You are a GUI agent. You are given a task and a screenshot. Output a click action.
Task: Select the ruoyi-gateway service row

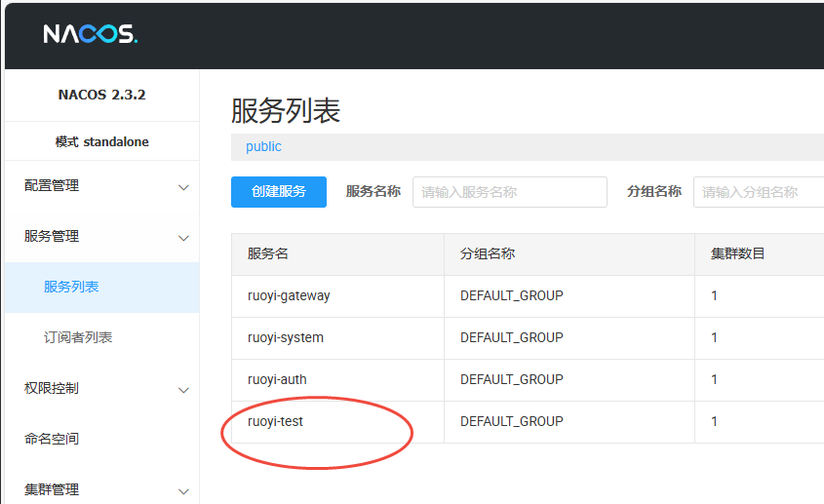tap(289, 295)
